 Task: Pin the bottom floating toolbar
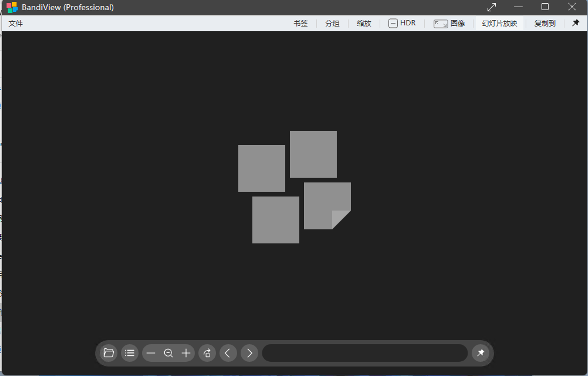(x=481, y=353)
